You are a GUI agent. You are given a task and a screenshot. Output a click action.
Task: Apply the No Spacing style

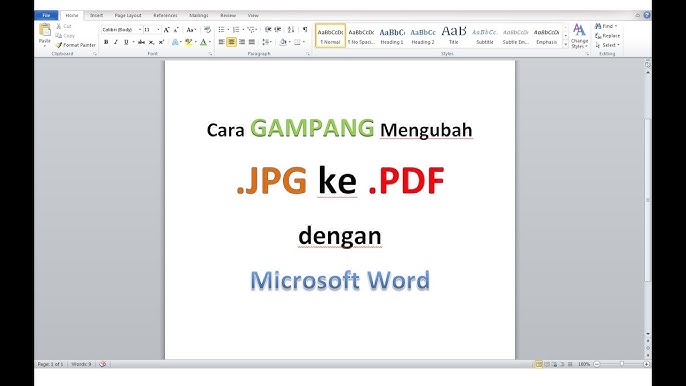click(x=361, y=36)
